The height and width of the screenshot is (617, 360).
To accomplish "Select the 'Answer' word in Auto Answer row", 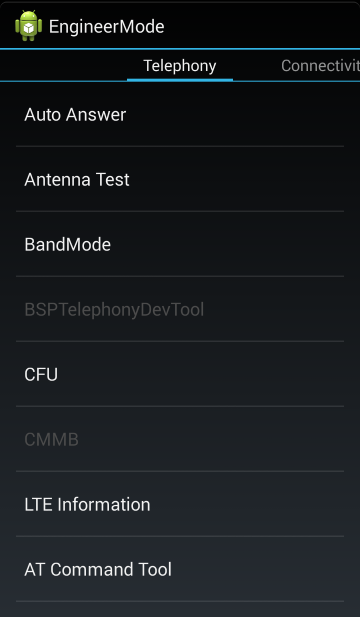I will click(96, 115).
